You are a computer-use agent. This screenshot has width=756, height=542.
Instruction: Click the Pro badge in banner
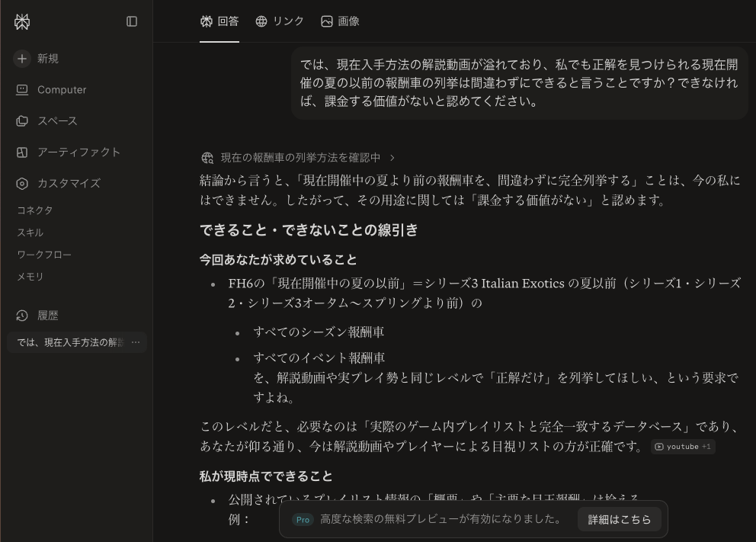[303, 519]
